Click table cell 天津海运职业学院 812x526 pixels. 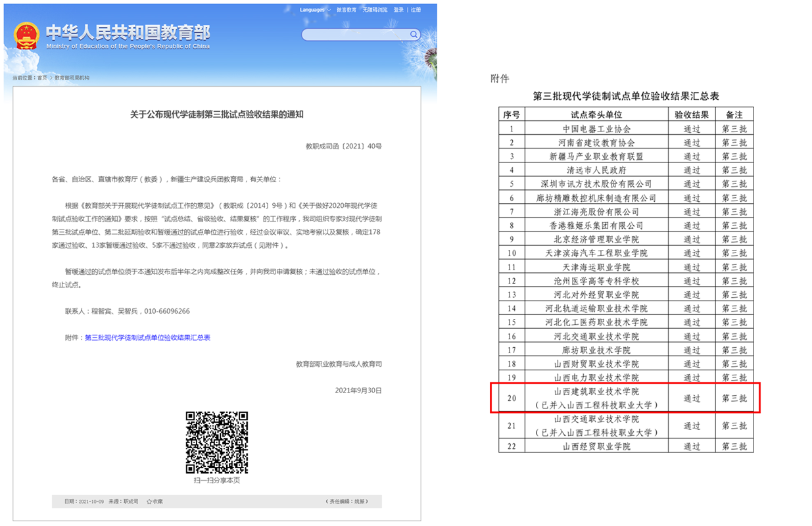[x=596, y=267]
